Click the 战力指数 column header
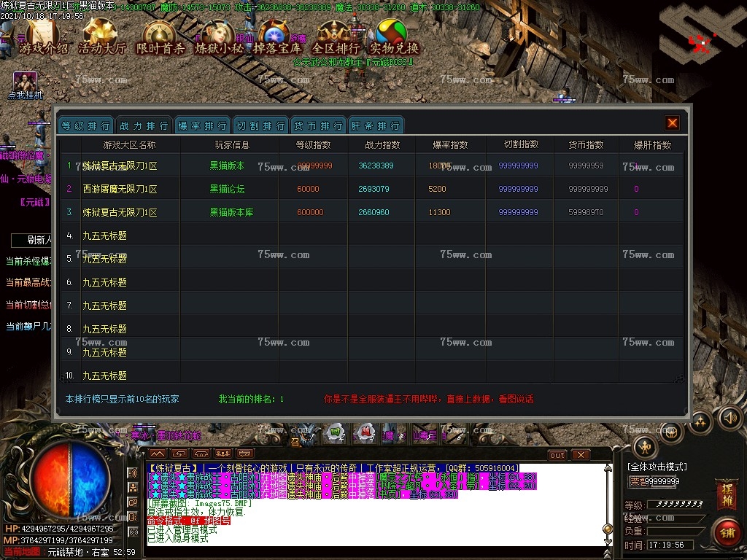The image size is (747, 560). (382, 145)
